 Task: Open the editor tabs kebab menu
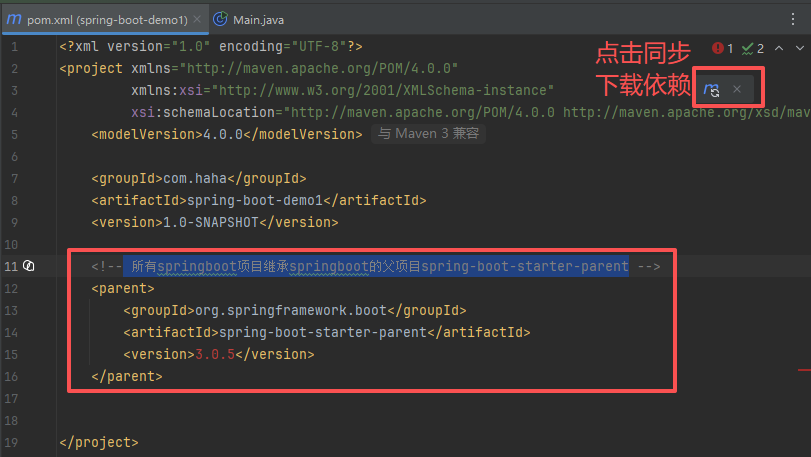793,20
